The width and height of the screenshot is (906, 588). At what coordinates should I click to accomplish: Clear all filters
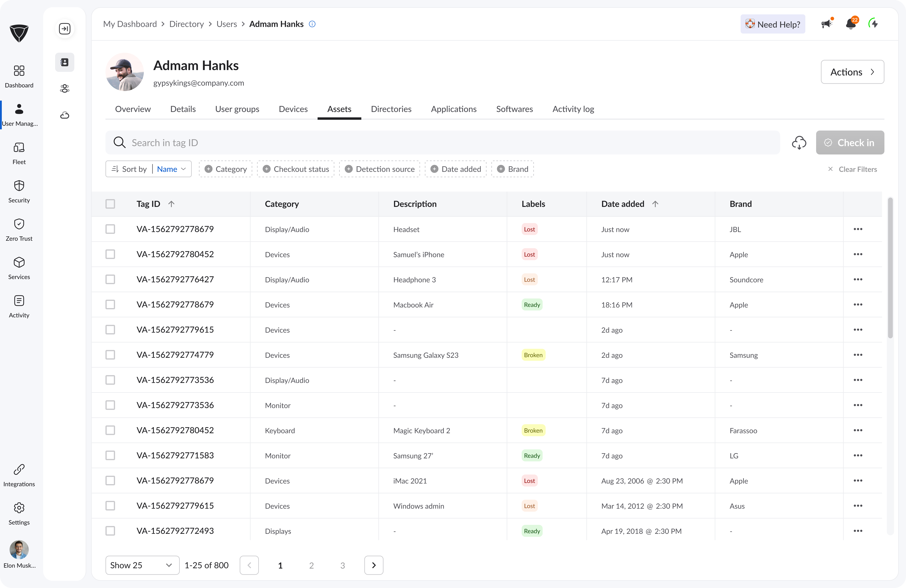tap(853, 169)
